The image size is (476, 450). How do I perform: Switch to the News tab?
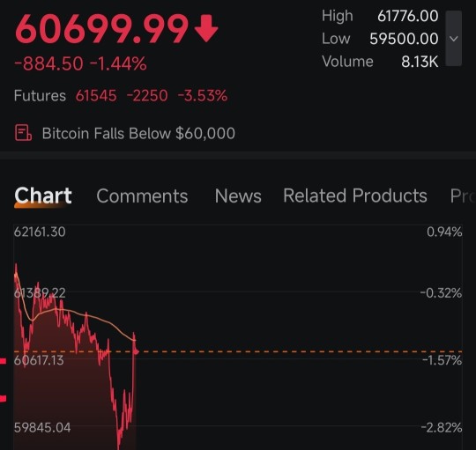click(238, 195)
